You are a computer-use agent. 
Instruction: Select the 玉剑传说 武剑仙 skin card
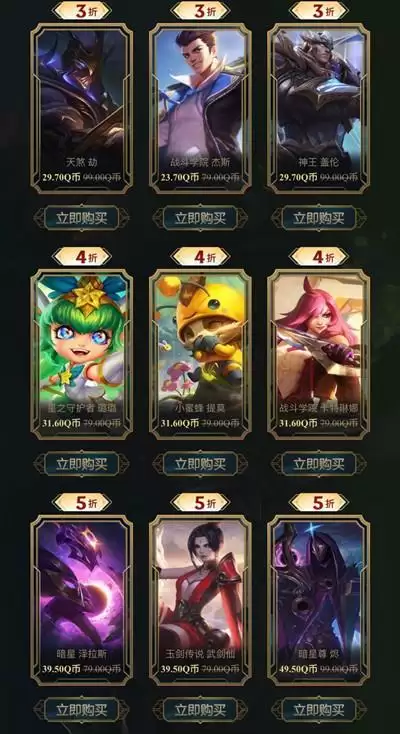(200, 600)
